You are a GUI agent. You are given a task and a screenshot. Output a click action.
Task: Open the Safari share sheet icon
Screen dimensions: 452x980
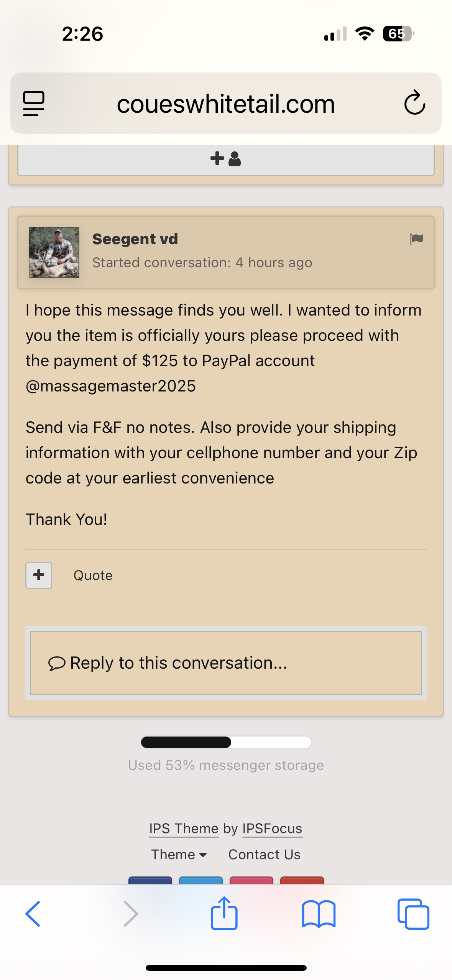(224, 913)
